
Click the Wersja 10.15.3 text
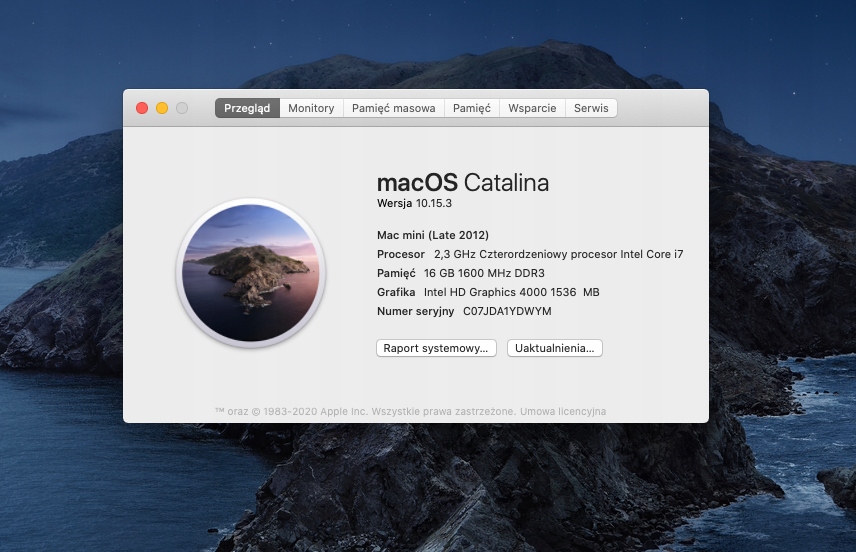coord(414,204)
